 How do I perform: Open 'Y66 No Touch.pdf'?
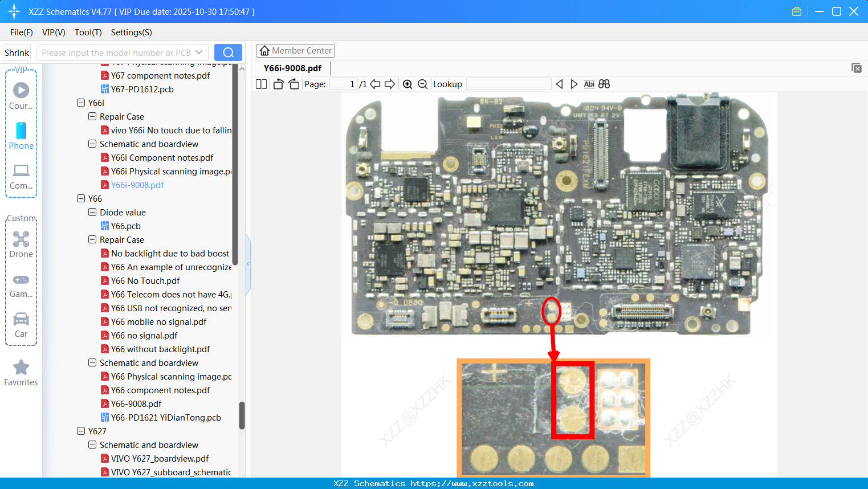tap(145, 281)
